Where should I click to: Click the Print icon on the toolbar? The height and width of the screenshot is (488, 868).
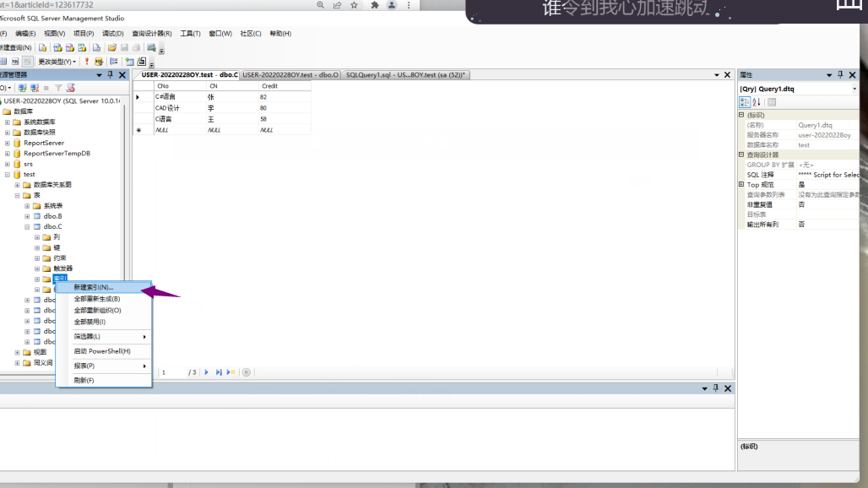pyautogui.click(x=136, y=47)
